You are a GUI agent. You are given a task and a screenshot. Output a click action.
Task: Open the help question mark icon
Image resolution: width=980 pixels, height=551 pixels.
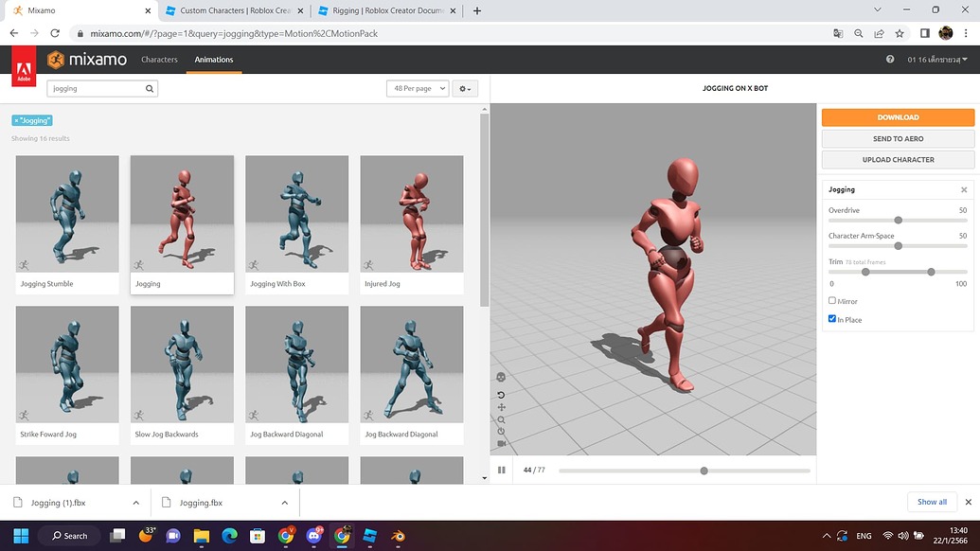click(890, 60)
